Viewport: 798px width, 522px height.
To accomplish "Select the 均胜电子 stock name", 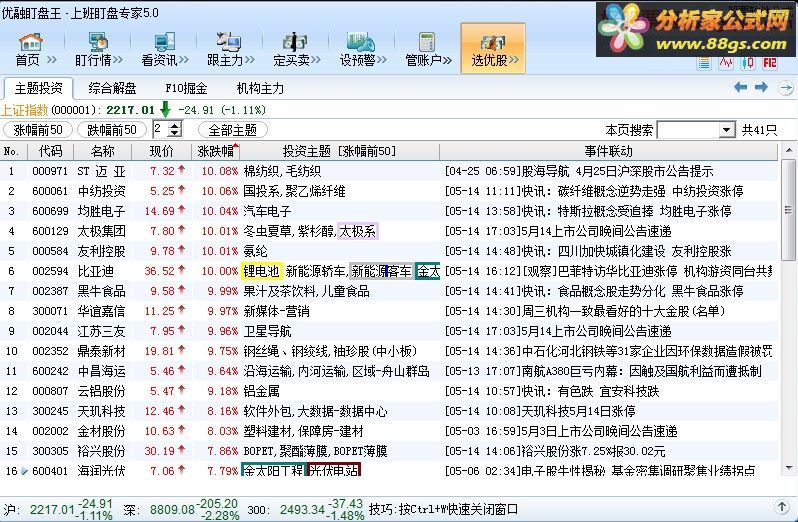I will [x=102, y=211].
